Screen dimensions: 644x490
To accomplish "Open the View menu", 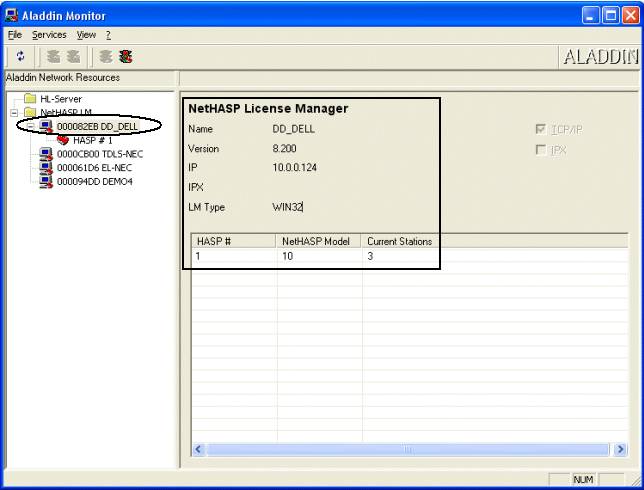I will (x=86, y=35).
